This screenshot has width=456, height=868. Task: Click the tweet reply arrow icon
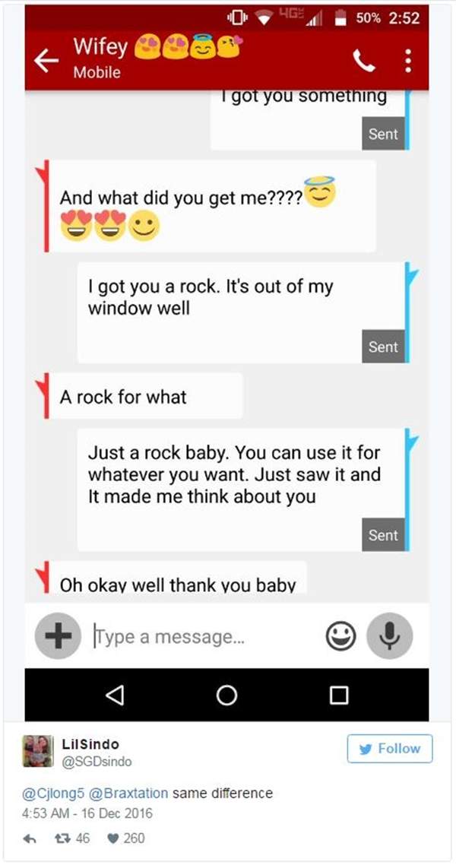(30, 838)
